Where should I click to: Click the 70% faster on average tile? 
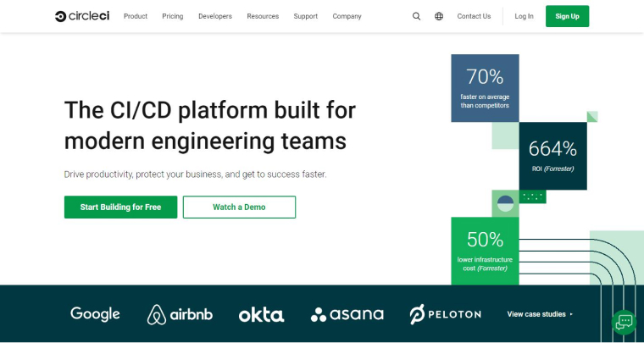click(x=485, y=88)
